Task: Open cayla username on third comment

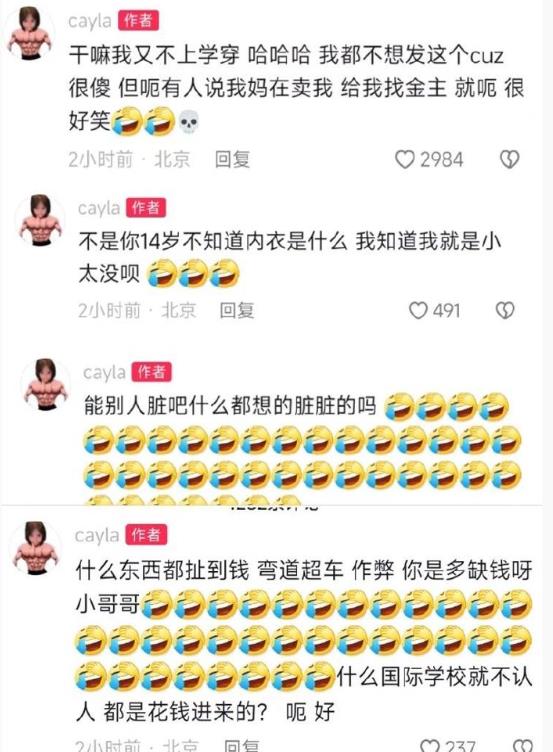Action: [105, 372]
